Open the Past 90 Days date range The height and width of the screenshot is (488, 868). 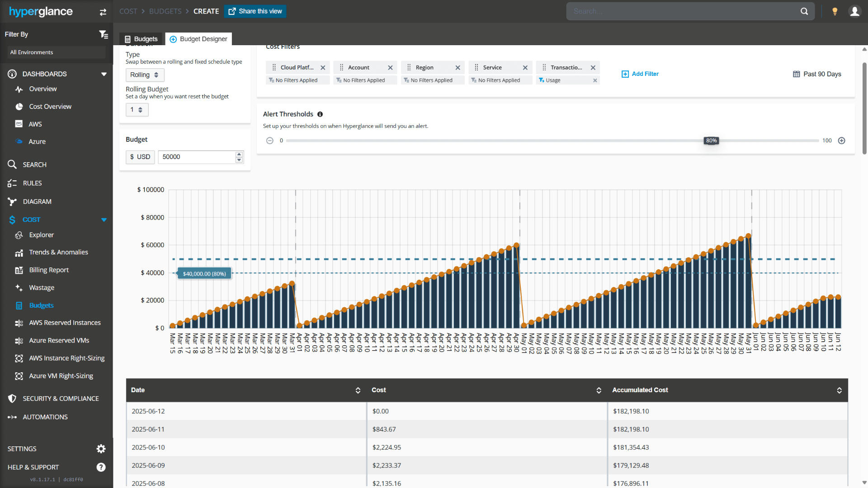817,74
